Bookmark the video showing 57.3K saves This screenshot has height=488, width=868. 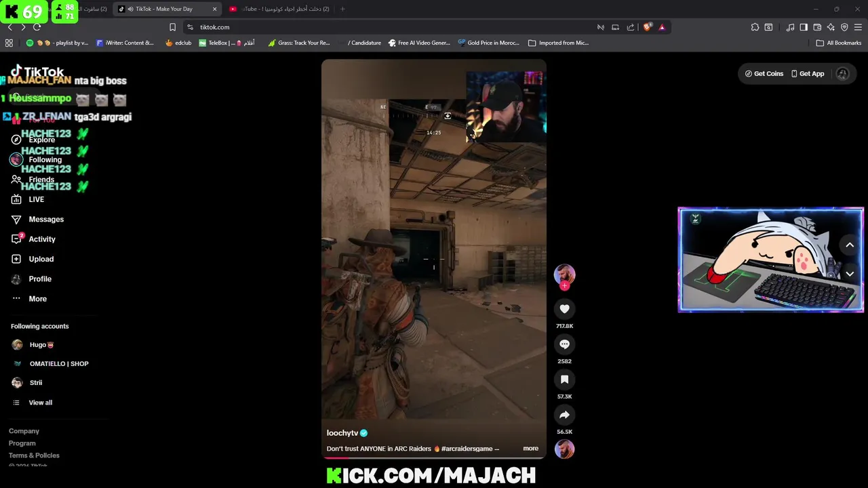pyautogui.click(x=564, y=380)
